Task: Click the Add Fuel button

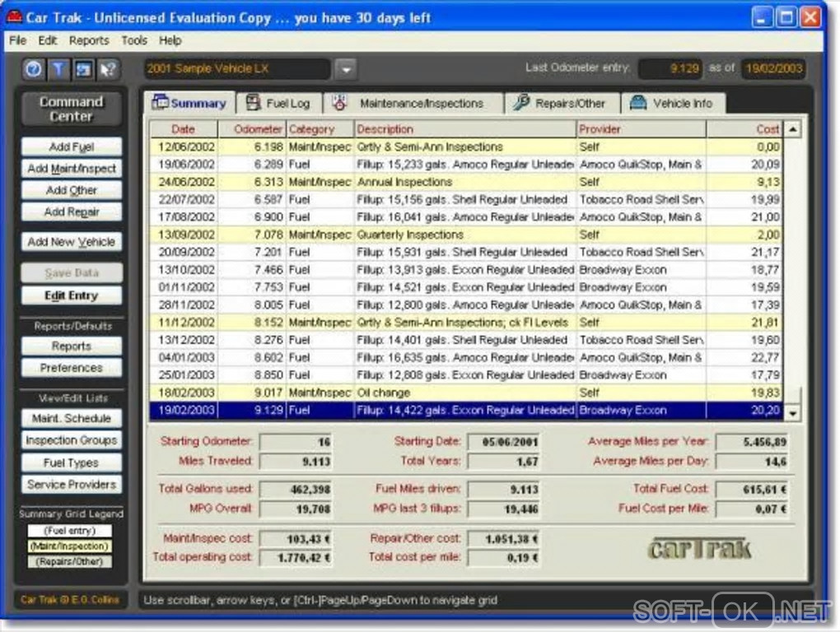Action: 72,146
